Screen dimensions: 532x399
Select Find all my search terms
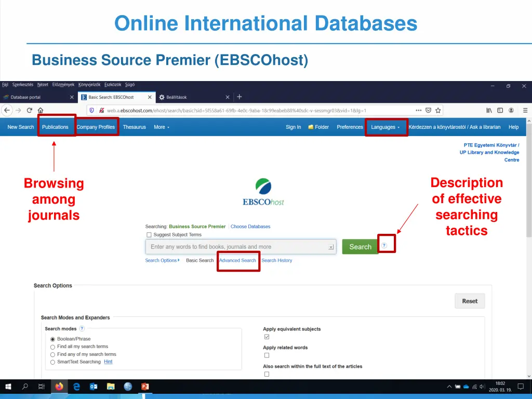52,347
